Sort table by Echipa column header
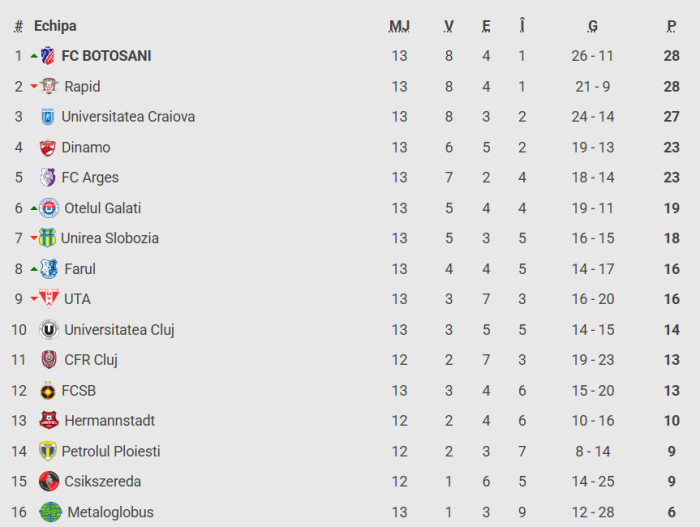700x527 pixels. (x=55, y=26)
